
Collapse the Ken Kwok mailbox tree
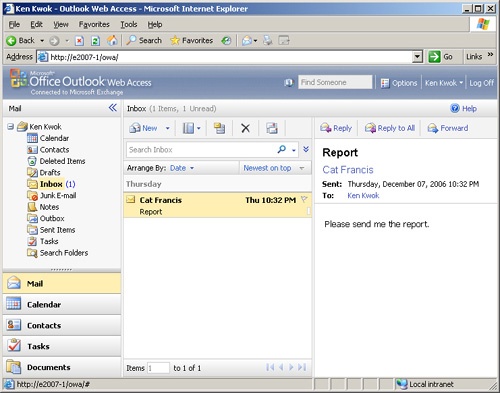click(x=11, y=127)
